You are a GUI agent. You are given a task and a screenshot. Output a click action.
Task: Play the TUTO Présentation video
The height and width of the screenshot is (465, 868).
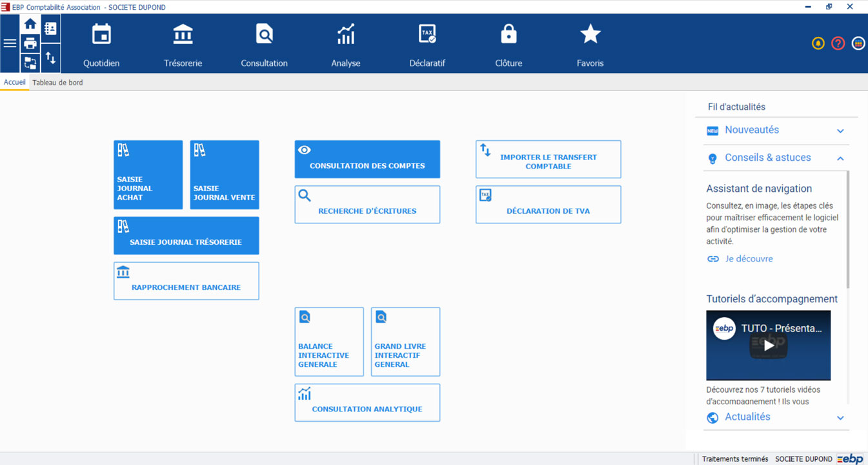pyautogui.click(x=769, y=346)
